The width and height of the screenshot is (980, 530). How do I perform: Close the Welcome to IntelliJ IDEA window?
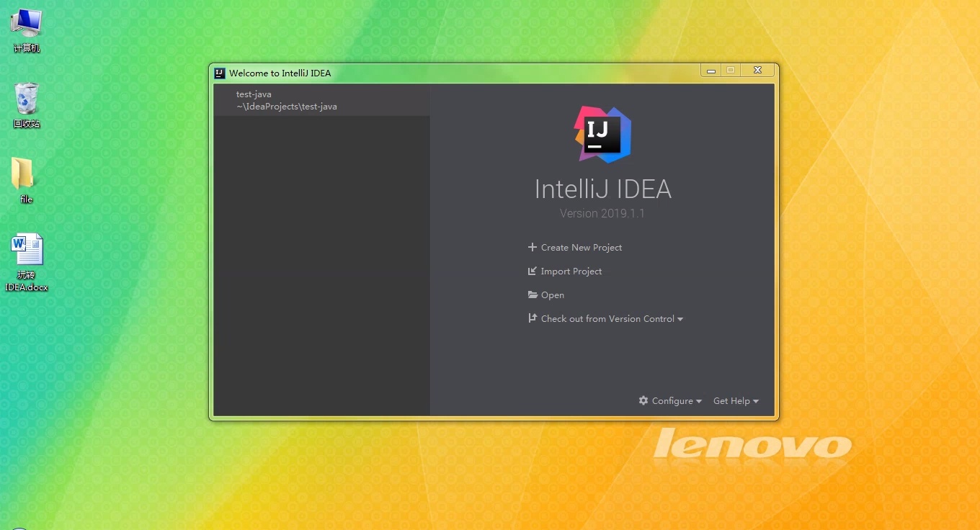[757, 71]
